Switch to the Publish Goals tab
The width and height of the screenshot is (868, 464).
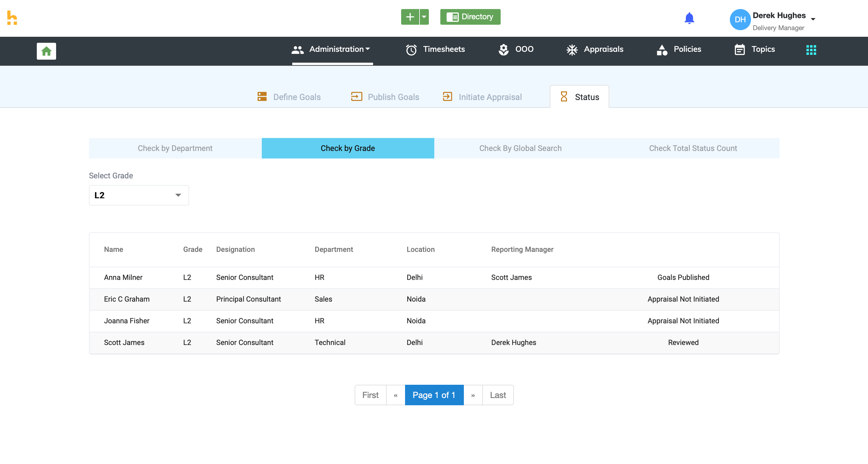tap(385, 97)
